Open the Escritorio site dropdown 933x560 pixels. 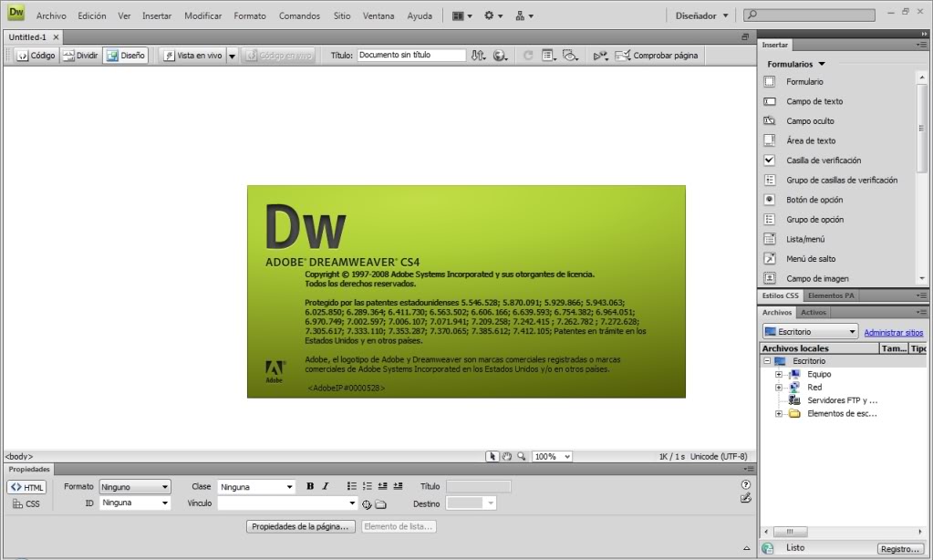click(x=810, y=331)
